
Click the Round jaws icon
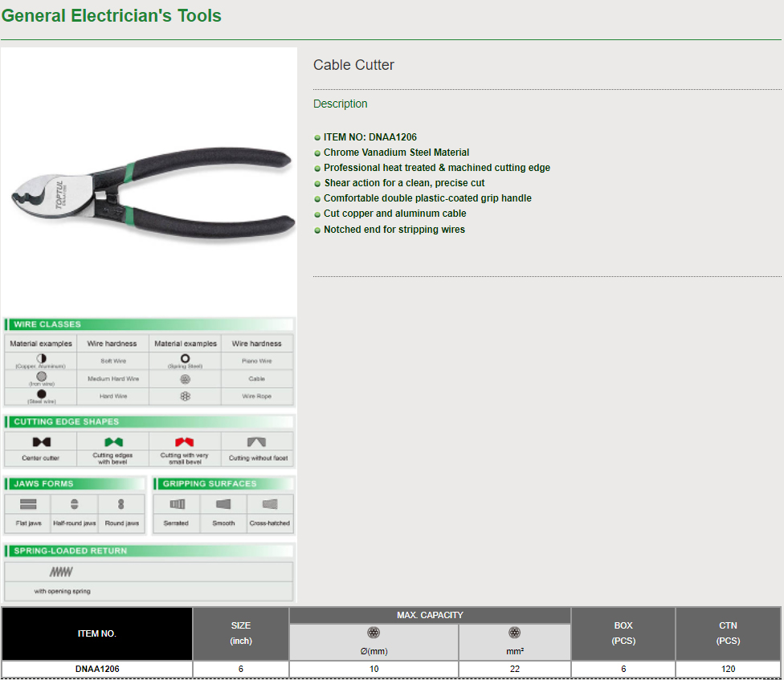click(121, 504)
